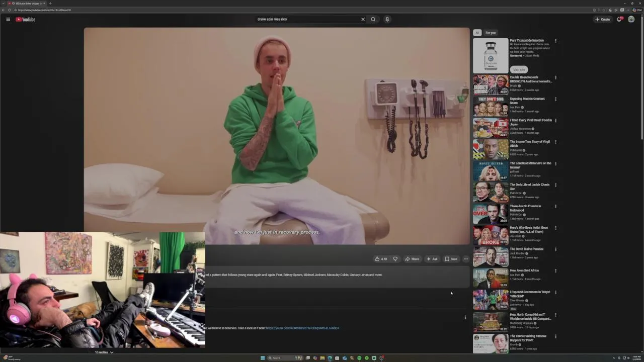Open options for Dark Life of Jackie Chan
644x362 pixels.
[556, 185]
